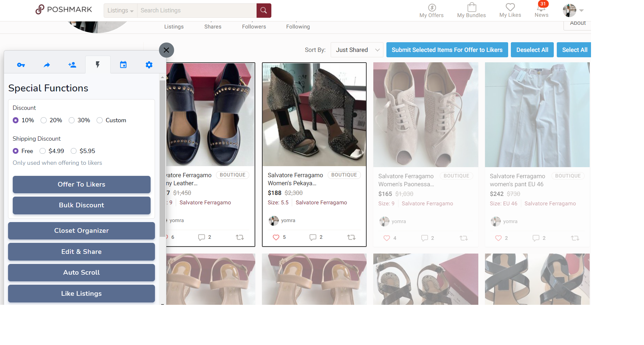Open the gear settings tab icon

pos(149,65)
